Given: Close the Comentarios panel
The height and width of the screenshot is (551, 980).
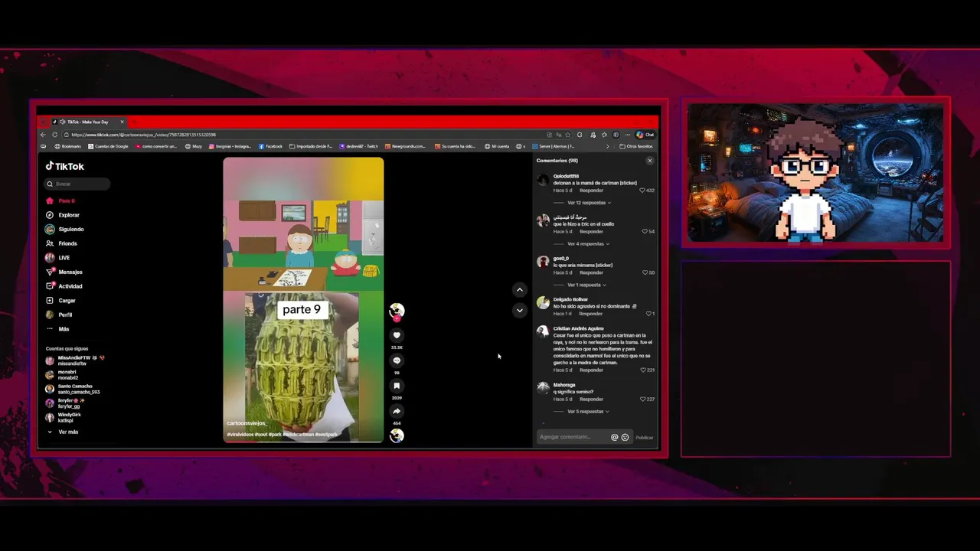Looking at the screenshot, I should coord(650,161).
